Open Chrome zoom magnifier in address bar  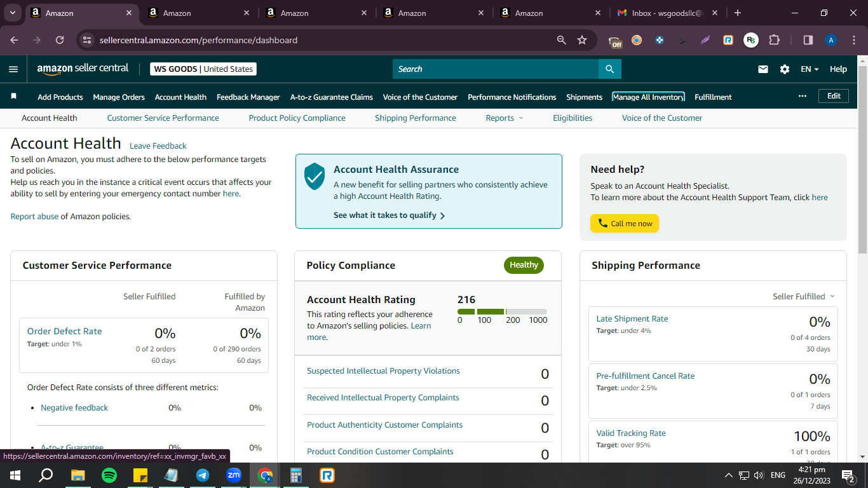(561, 40)
